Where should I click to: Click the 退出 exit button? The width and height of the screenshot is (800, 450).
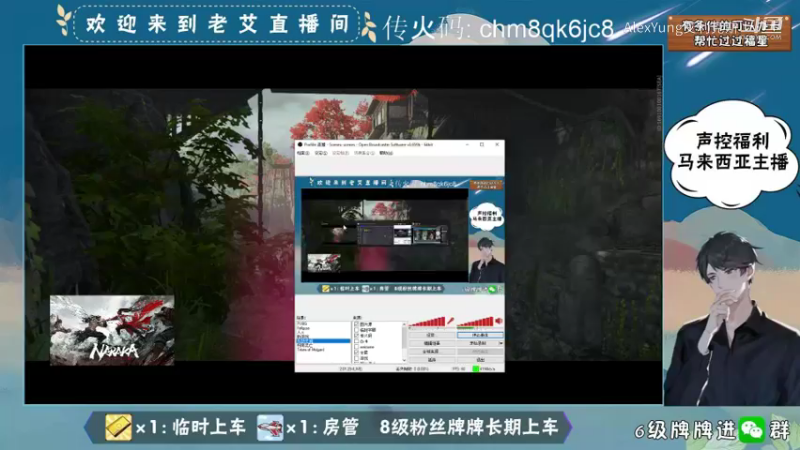(x=480, y=360)
